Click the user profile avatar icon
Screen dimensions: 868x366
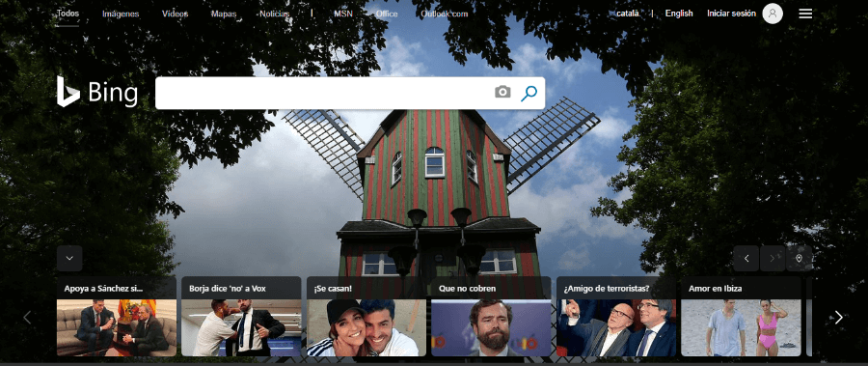773,14
